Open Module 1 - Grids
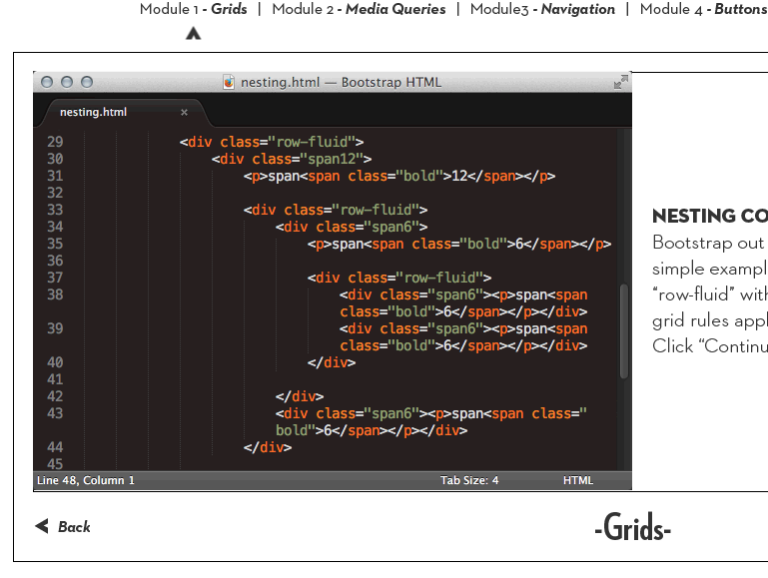This screenshot has width=768, height=578. tap(193, 9)
